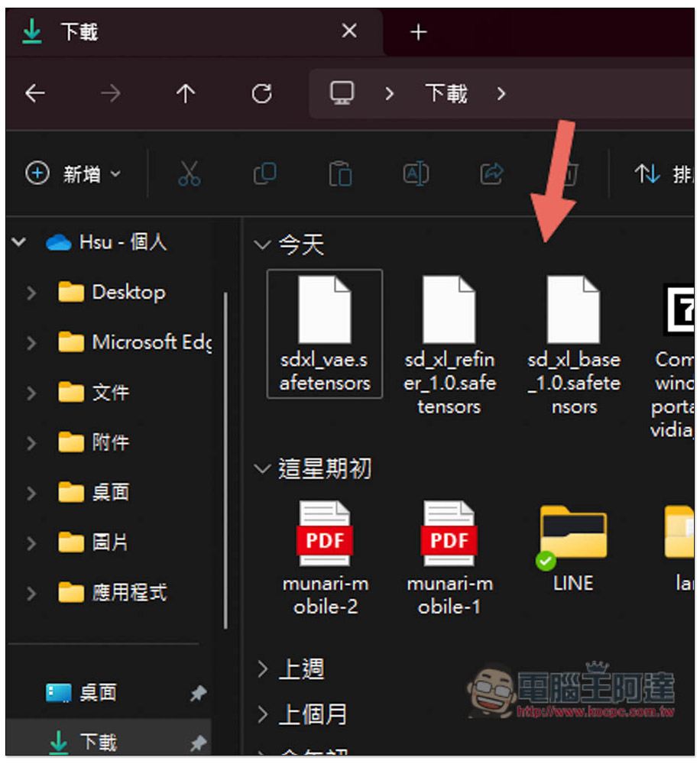
Task: Collapse the Hsu - 個人 OneDrive tree
Action: [19, 241]
